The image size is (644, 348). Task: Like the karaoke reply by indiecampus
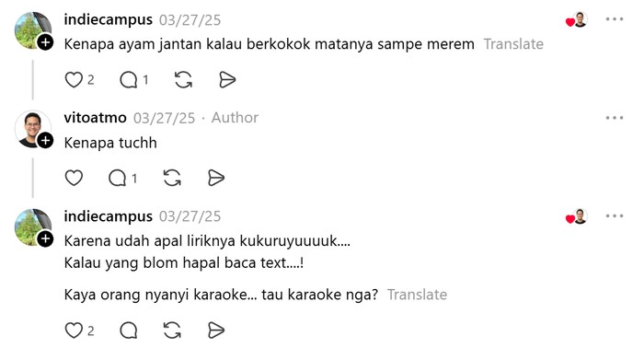click(x=74, y=331)
